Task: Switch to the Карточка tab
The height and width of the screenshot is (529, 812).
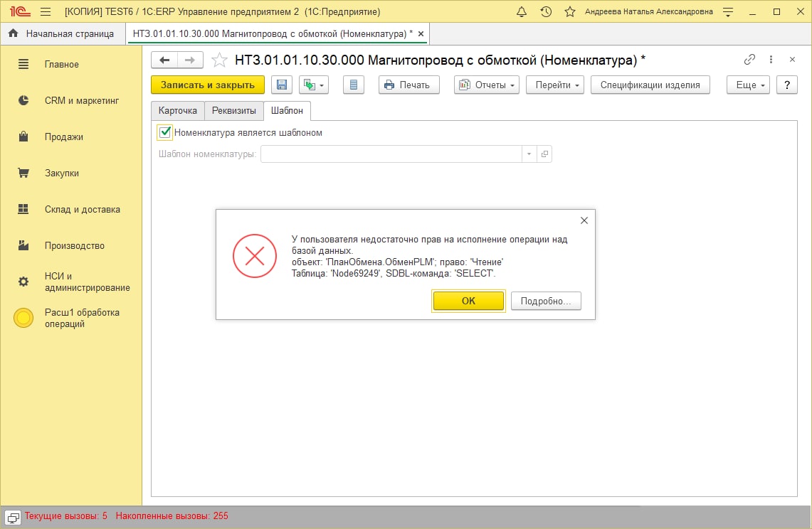Action: [178, 111]
